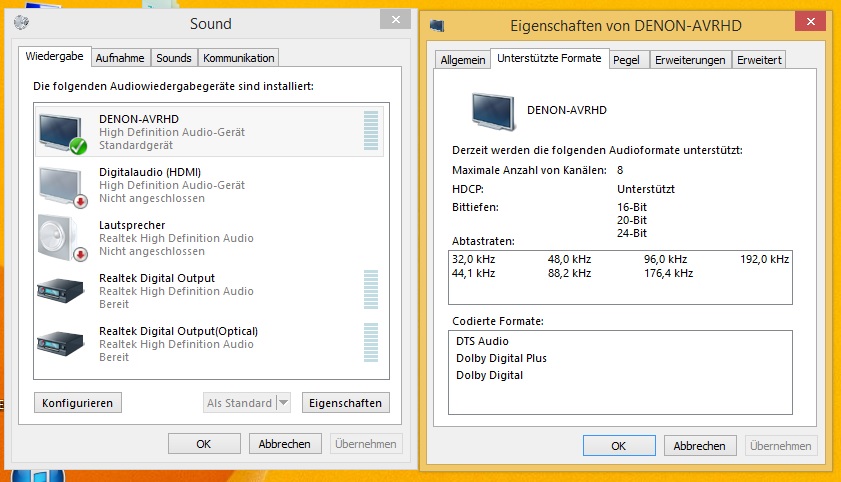Click the Realtek Digital Output level meter

click(x=371, y=290)
